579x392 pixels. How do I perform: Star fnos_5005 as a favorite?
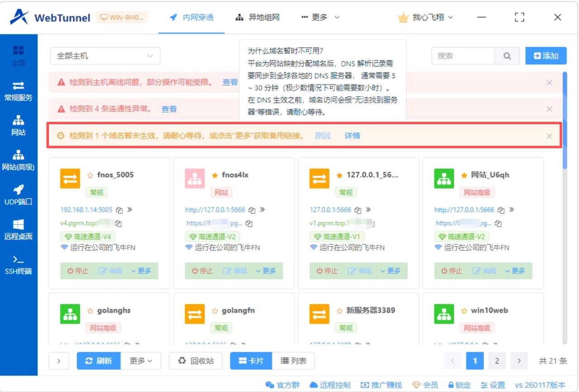point(90,175)
